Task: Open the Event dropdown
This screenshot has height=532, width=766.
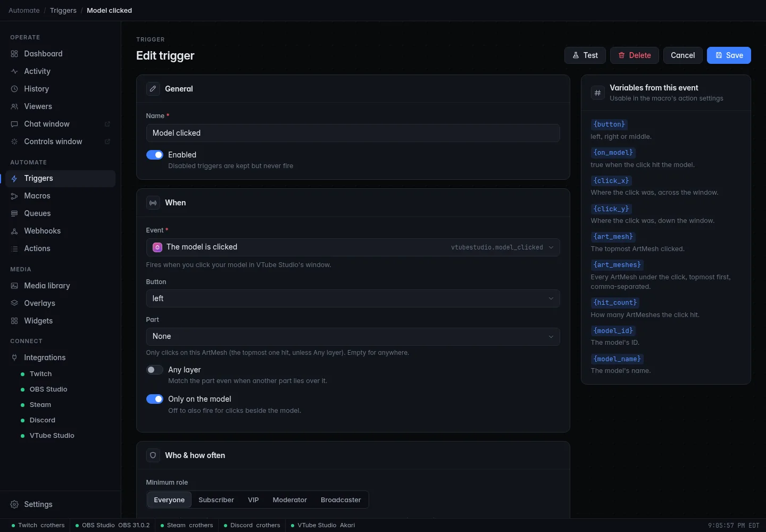Action: click(x=353, y=247)
